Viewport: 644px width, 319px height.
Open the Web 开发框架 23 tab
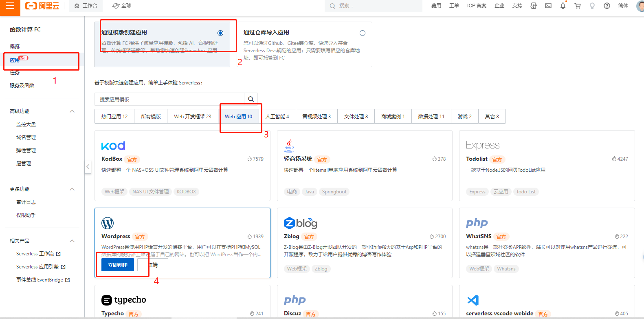[x=193, y=116]
